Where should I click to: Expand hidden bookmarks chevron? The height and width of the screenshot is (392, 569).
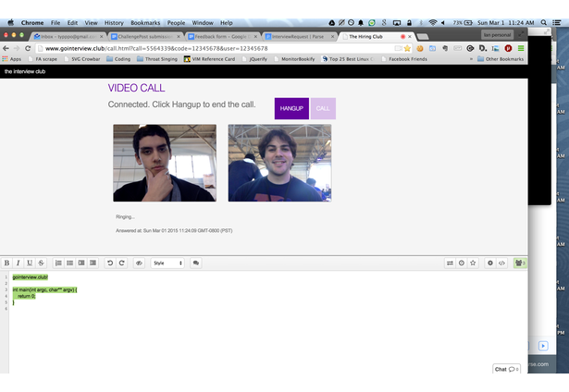click(471, 59)
